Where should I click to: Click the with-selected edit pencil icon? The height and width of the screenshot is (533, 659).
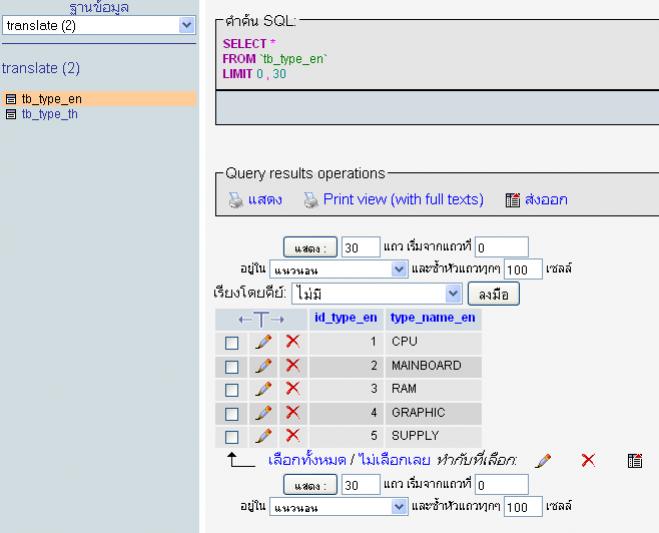tap(543, 461)
